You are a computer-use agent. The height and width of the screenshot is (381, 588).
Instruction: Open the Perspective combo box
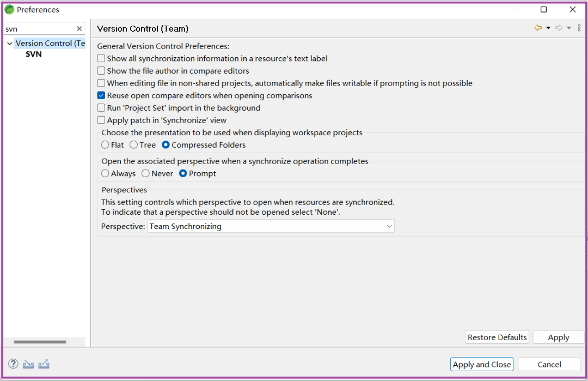coord(271,226)
